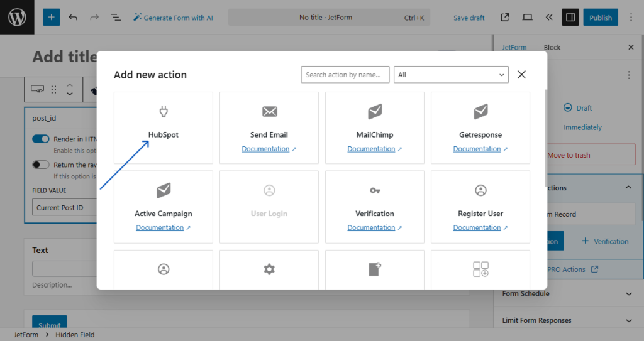644x341 pixels.
Task: Expand the Limit Form Responses panel
Action: tap(569, 320)
